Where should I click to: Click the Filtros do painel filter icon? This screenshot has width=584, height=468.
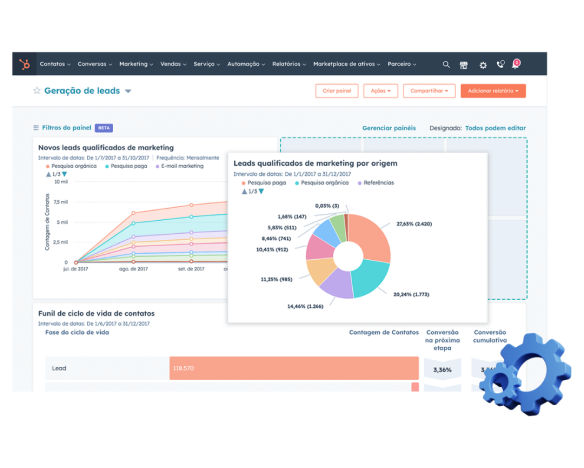click(36, 128)
